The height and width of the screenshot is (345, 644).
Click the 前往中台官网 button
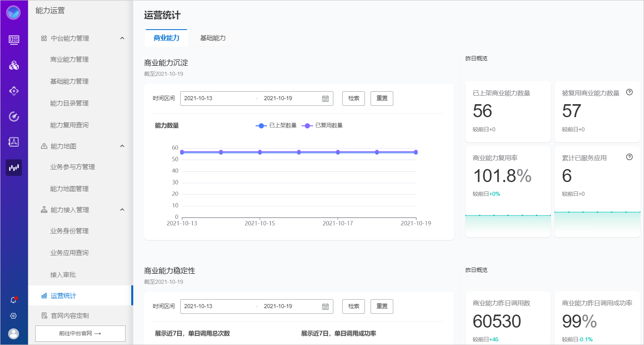[x=80, y=334]
